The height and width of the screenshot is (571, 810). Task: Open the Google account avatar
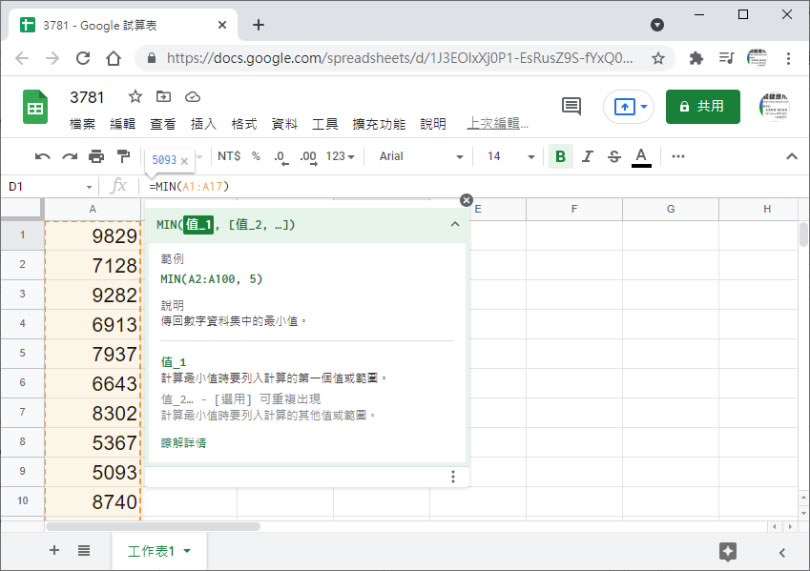pos(774,106)
